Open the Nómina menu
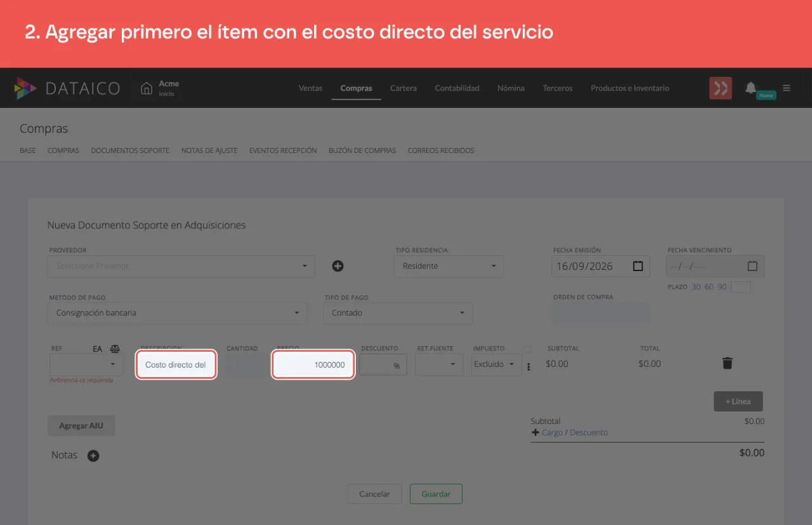Image resolution: width=812 pixels, height=525 pixels. pos(511,88)
